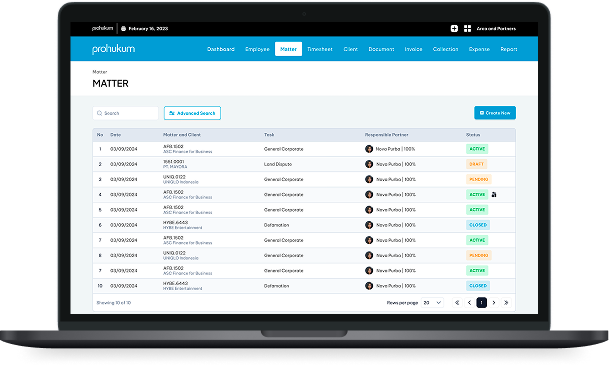The width and height of the screenshot is (609, 366).
Task: Click the ACTIVE status badge in row 1
Action: [x=477, y=149]
